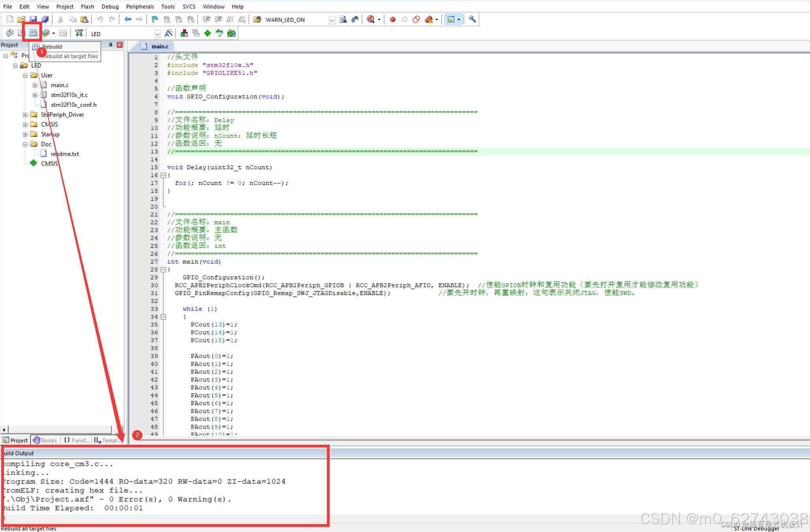Start debug session with magnifier icon
The height and width of the screenshot is (532, 810).
(x=371, y=19)
